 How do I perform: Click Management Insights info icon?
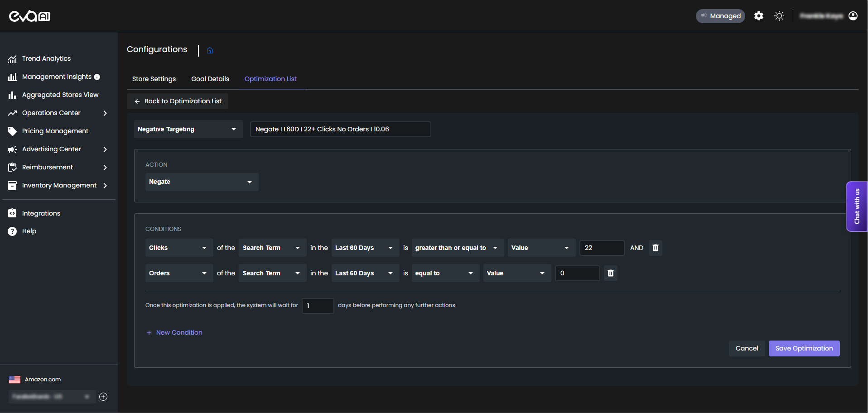(97, 77)
